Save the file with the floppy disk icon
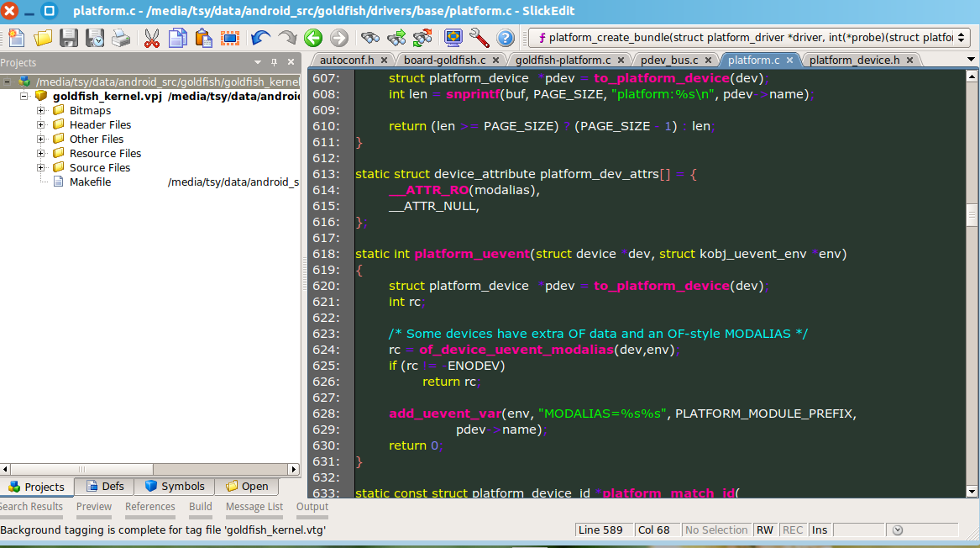 [x=69, y=38]
